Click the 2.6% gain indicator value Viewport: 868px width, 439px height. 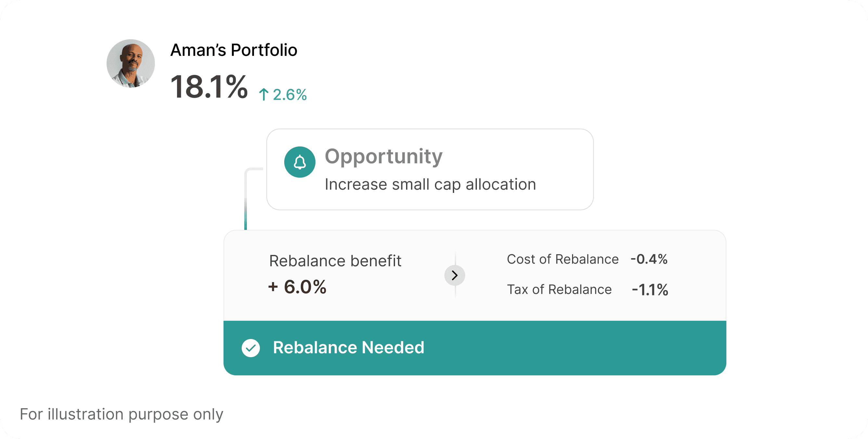(290, 95)
